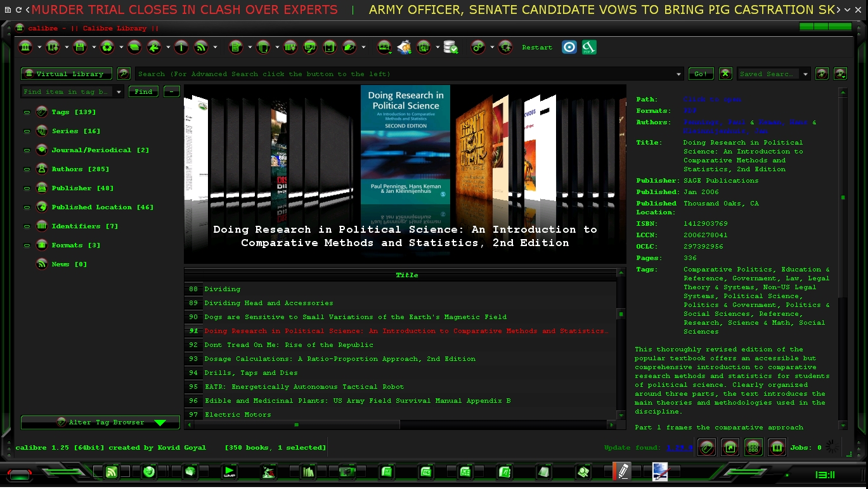Screen dimensions: 868x489
Task: Click the Jobs: 0 indicator in status bar
Action: pos(806,448)
